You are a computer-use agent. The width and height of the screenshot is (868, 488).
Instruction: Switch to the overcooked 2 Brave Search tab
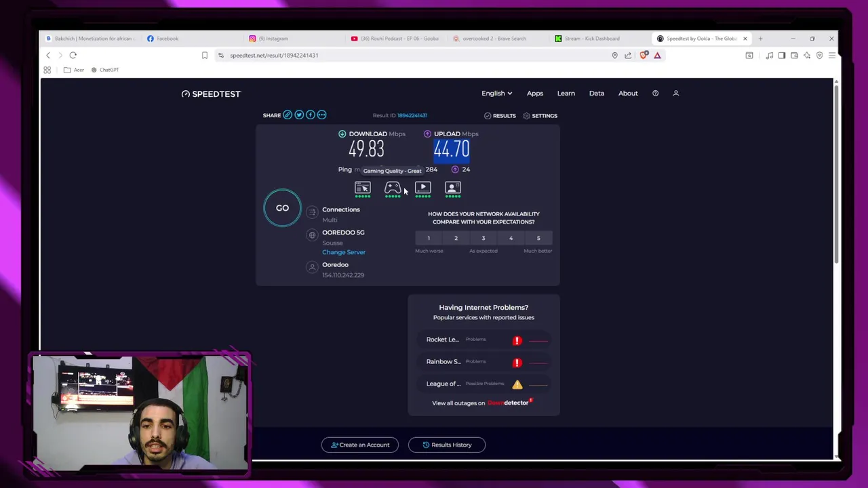pos(498,39)
